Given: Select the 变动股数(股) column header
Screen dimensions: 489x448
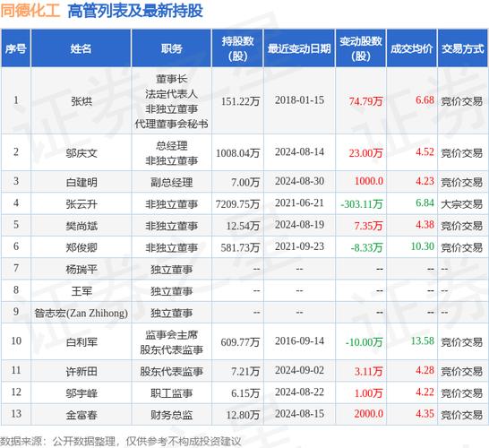Looking at the screenshot, I should pyautogui.click(x=361, y=48).
